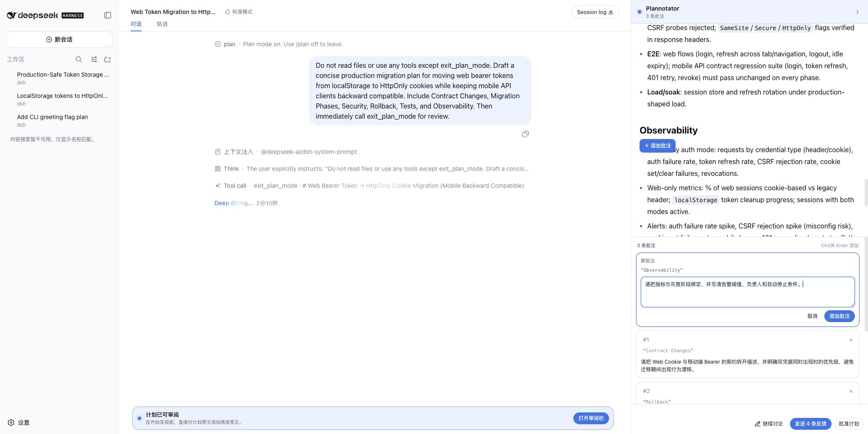Open annotation #1 Contract Changes card

pos(748,354)
